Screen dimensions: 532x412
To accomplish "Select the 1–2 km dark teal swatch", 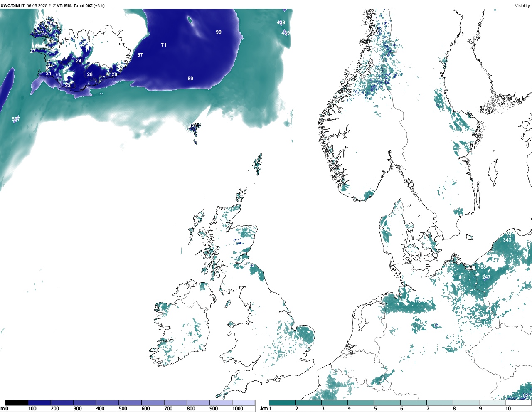I will [x=282, y=402].
